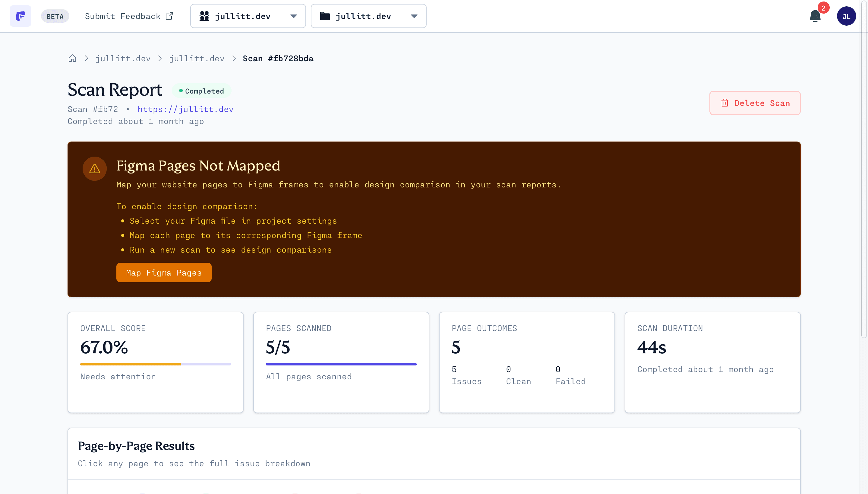Go to home via breadcrumb house icon
This screenshot has width=868, height=494.
click(72, 58)
